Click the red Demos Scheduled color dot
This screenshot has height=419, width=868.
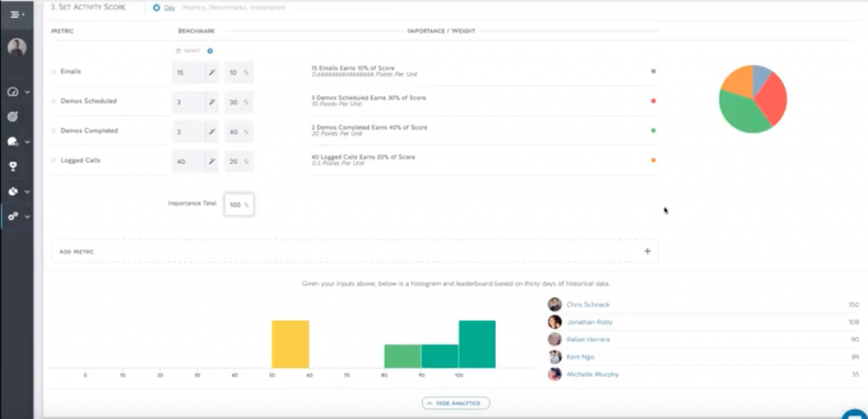(654, 101)
